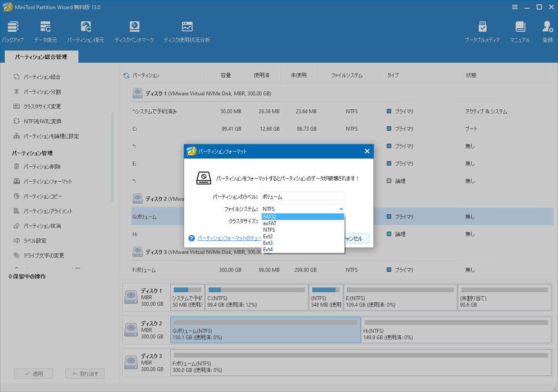
Task: Select パーティション結合 (Merge Partition) in the sidebar
Action: pos(41,77)
